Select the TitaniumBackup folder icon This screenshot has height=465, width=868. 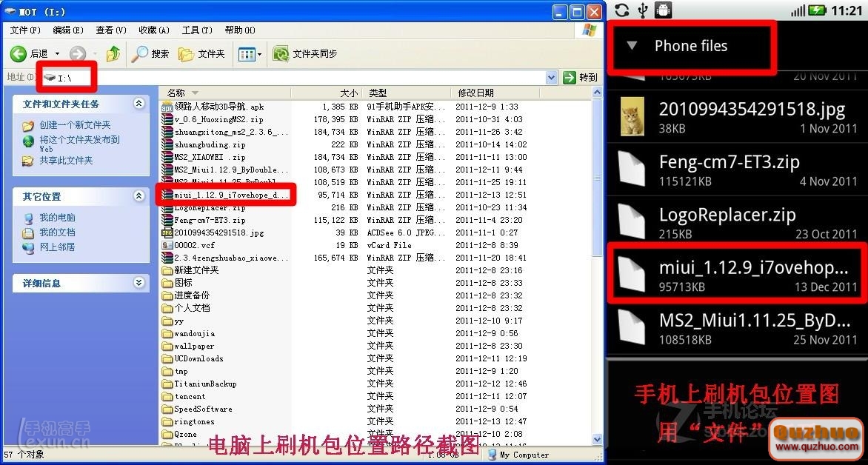167,384
